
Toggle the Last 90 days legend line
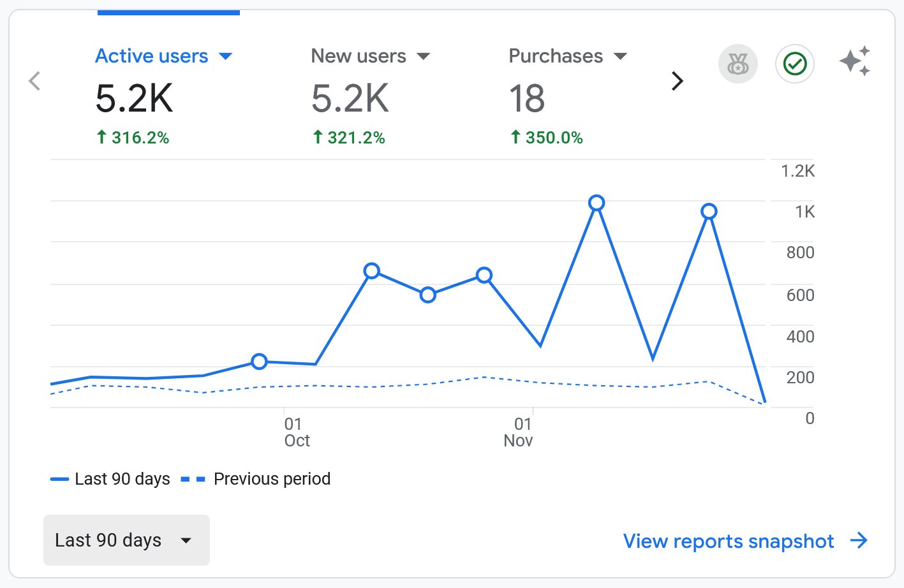pos(122,478)
